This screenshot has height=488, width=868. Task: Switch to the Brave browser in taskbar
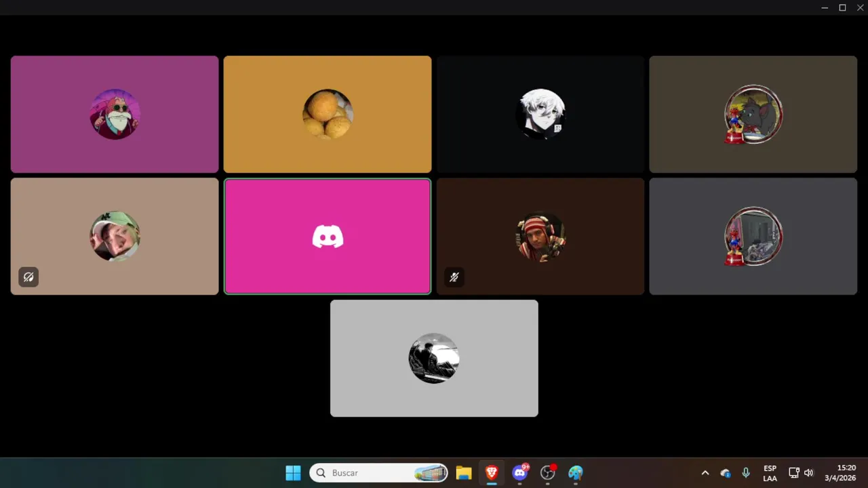pyautogui.click(x=492, y=472)
